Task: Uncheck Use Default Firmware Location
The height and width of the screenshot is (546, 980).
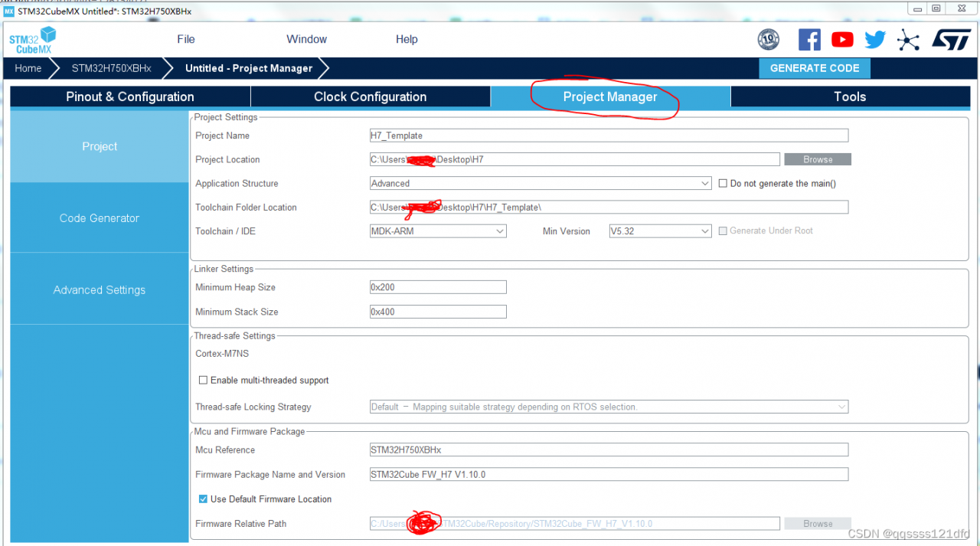Action: [203, 499]
